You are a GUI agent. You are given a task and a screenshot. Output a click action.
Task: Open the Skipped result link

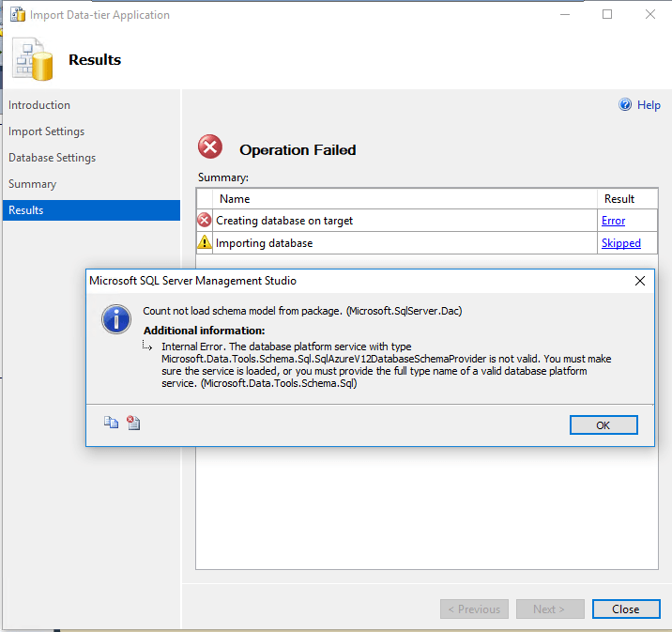[x=620, y=243]
